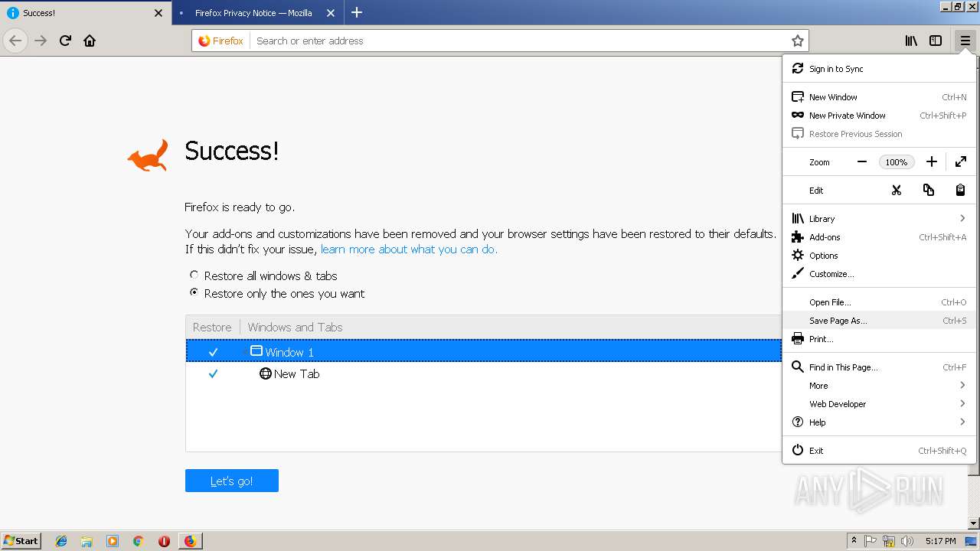Close the Firefox Privacy Notice tab
This screenshot has width=980, height=551.
tap(331, 13)
